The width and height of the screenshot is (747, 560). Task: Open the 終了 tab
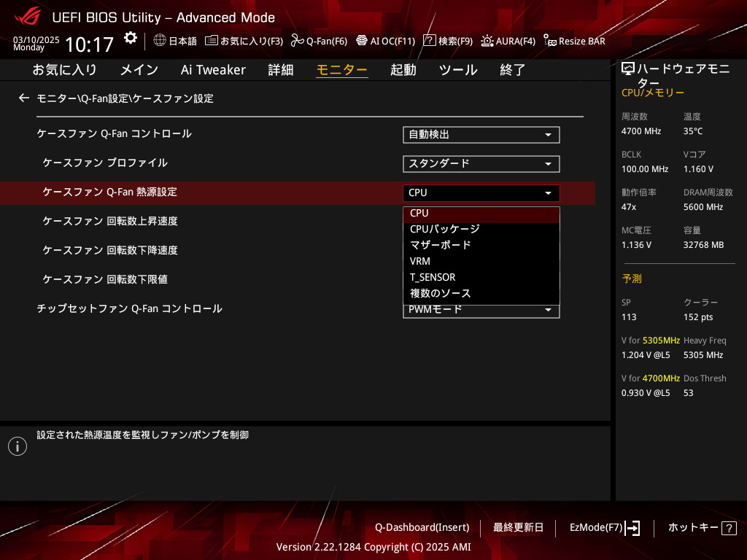coord(513,70)
